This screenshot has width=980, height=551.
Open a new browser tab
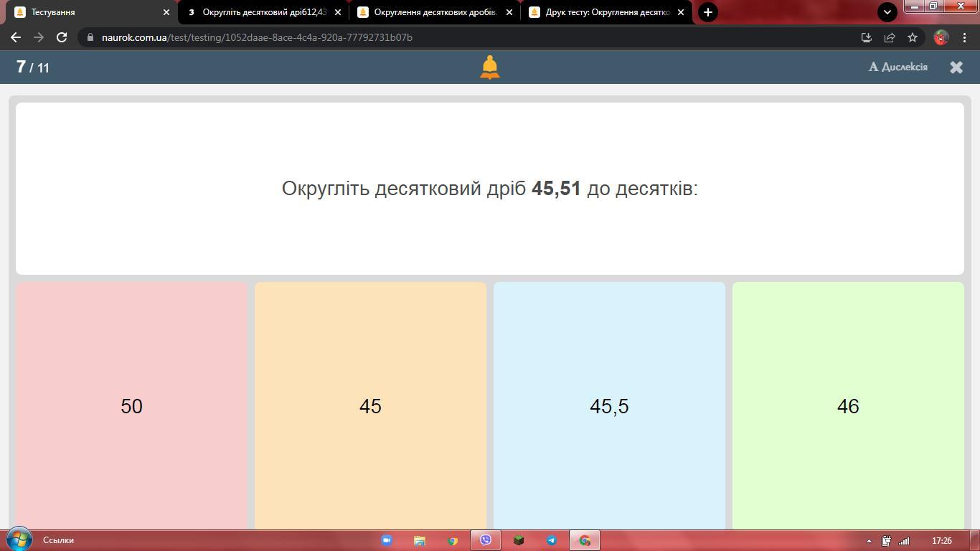pos(707,12)
